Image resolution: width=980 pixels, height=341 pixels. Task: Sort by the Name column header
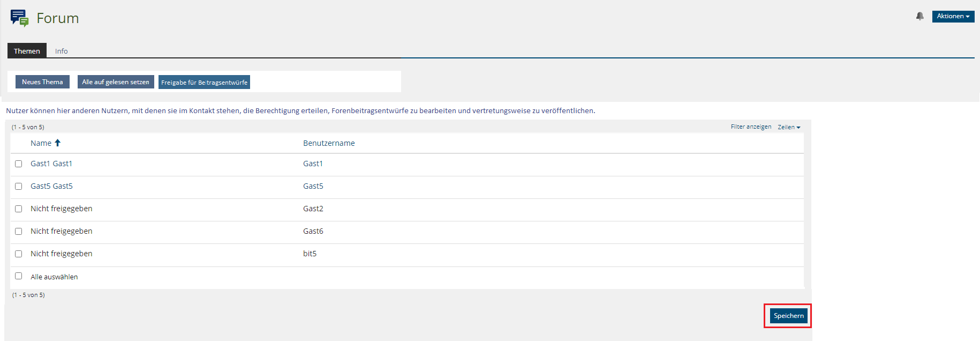[x=41, y=143]
